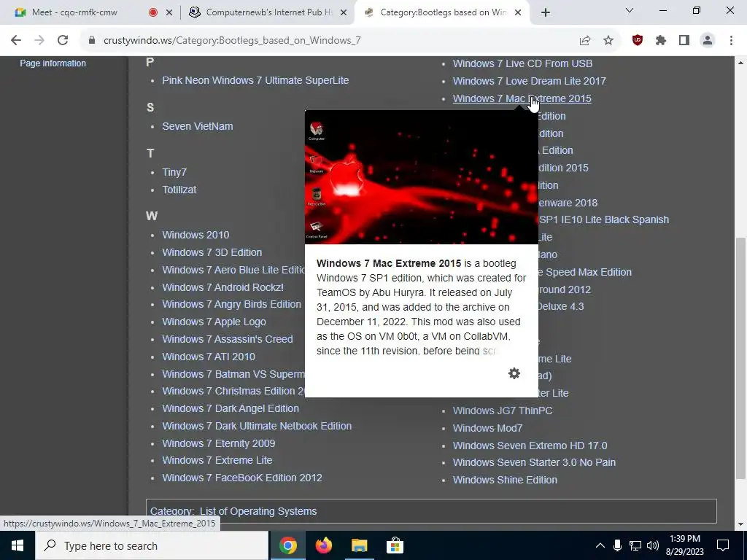The width and height of the screenshot is (747, 560).
Task: Click the page vertical scrollbar thumb
Action: coord(740,357)
